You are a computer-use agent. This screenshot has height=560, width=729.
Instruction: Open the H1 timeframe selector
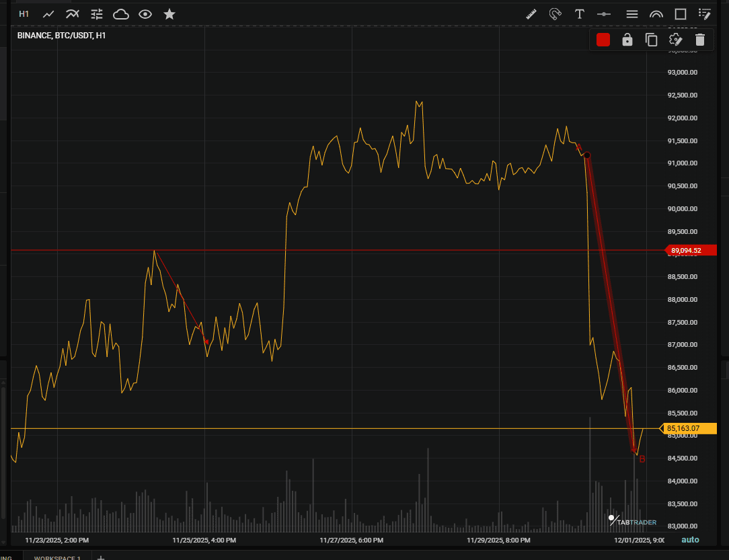coord(24,13)
